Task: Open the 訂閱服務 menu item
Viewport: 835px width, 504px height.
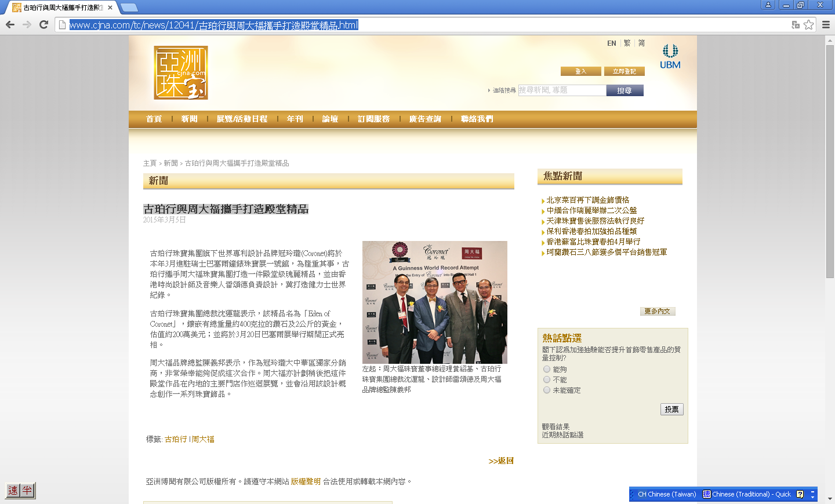Action: point(374,119)
